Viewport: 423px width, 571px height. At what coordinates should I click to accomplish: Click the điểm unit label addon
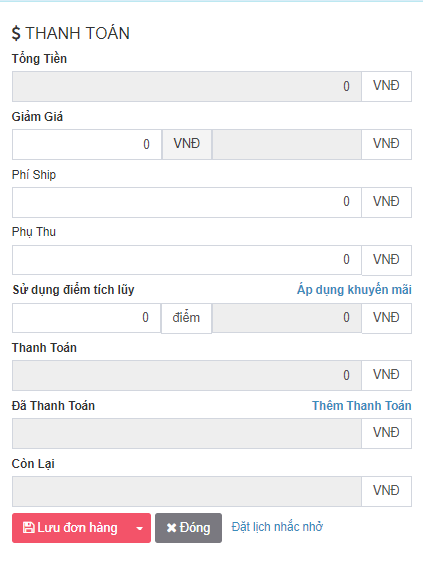pyautogui.click(x=186, y=318)
